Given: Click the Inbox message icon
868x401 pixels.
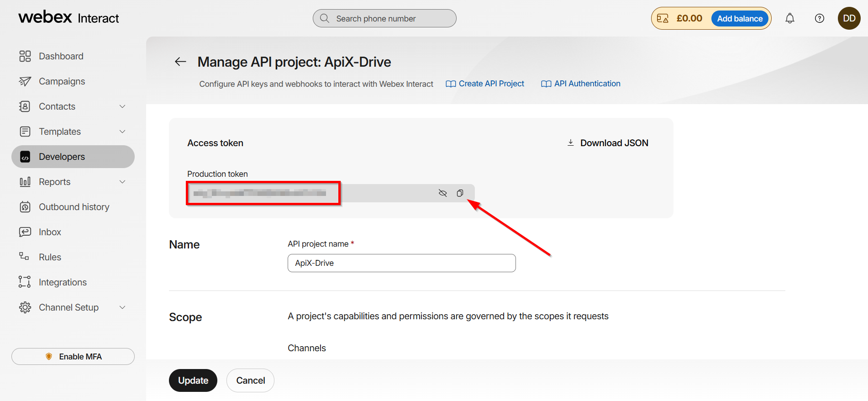Looking at the screenshot, I should (25, 232).
